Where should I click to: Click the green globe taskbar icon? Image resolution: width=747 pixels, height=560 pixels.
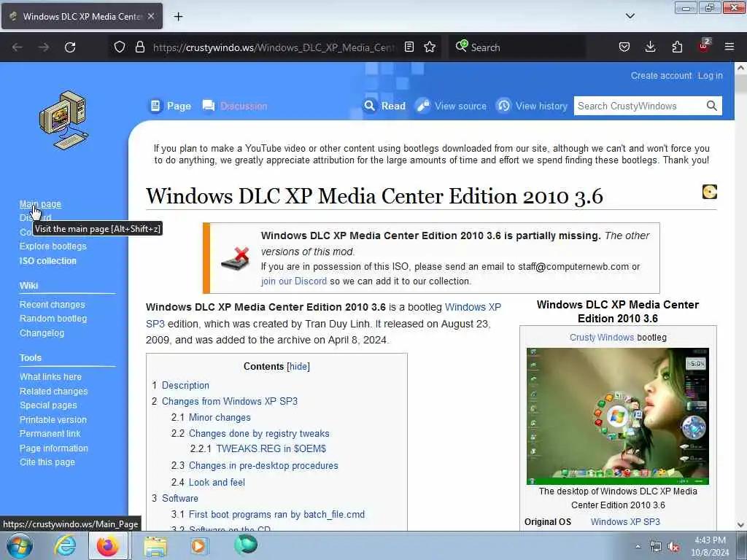(x=246, y=545)
